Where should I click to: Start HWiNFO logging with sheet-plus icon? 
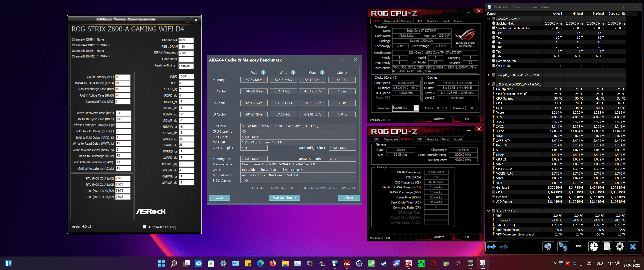click(x=607, y=247)
